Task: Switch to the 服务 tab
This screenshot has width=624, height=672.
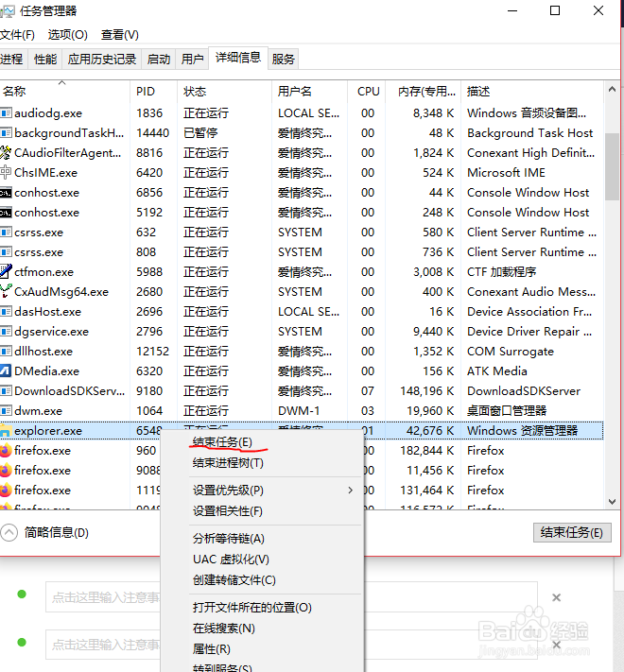Action: click(284, 59)
